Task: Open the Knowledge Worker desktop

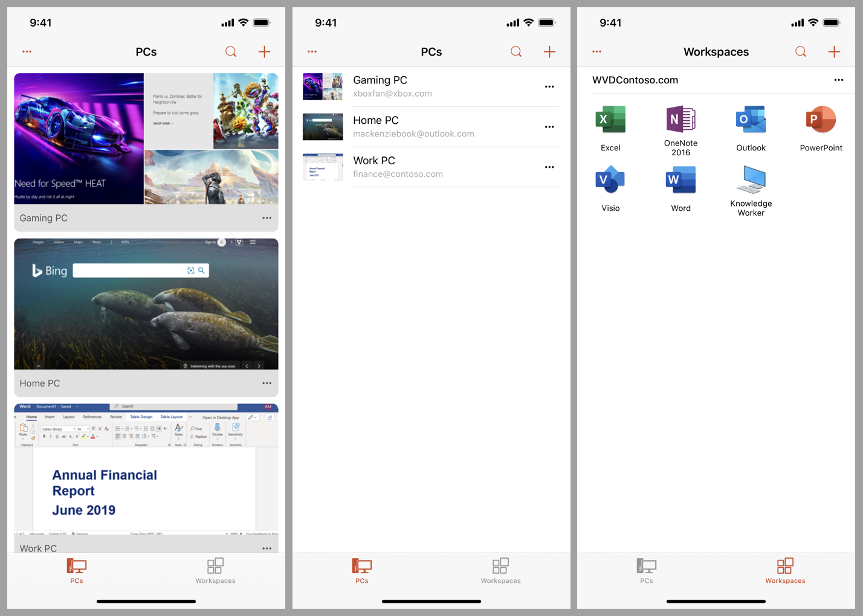Action: [751, 180]
